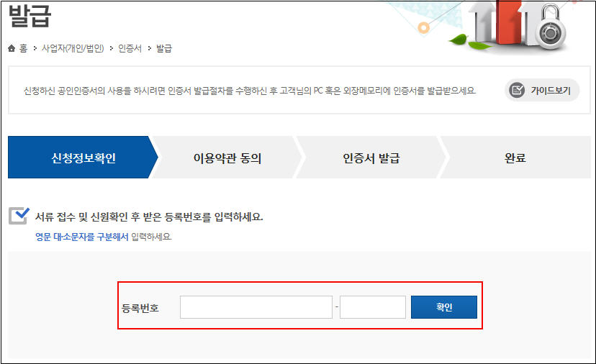Click the 가이드보기 button
The width and height of the screenshot is (596, 364).
click(x=542, y=90)
